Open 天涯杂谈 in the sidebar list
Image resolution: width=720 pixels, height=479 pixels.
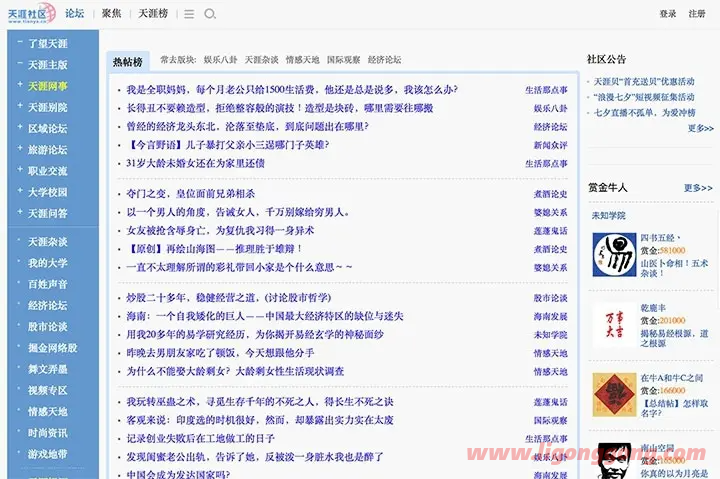(48, 242)
